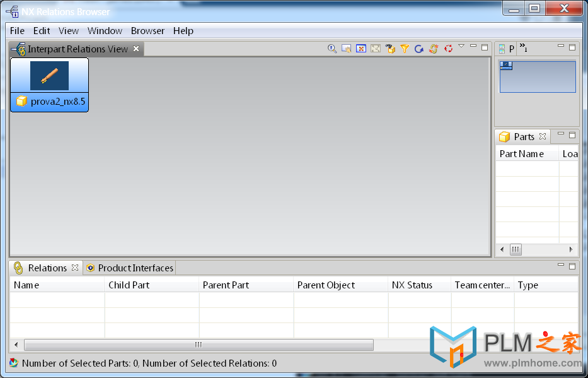The image size is (588, 378).
Task: Click the red circular arrows icon
Action: [x=448, y=49]
